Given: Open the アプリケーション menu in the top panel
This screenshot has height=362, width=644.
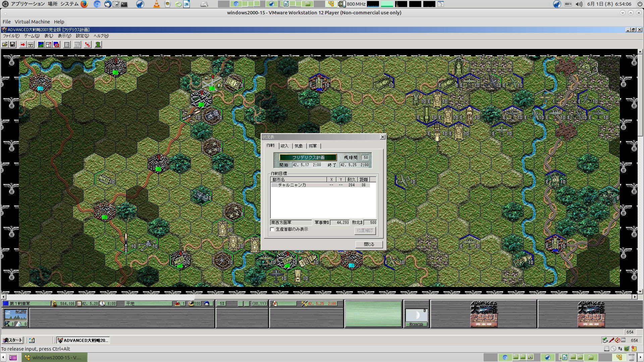Looking at the screenshot, I should click(28, 4).
